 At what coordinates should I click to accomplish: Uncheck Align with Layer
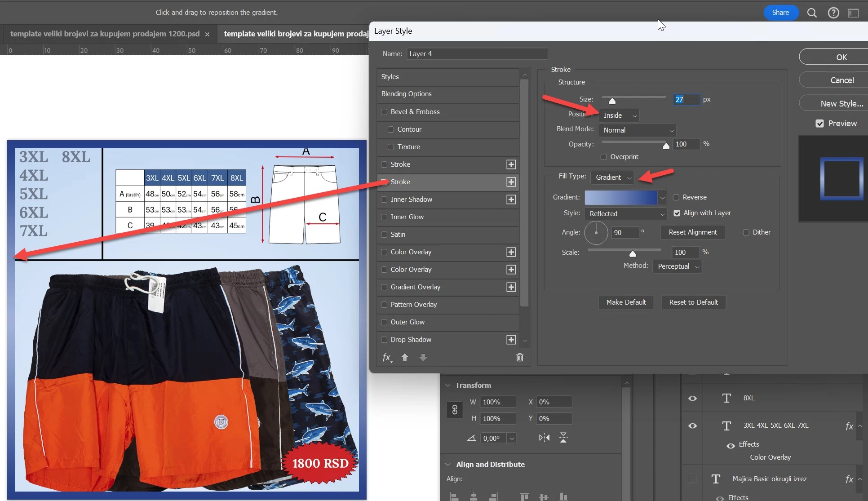pos(677,213)
